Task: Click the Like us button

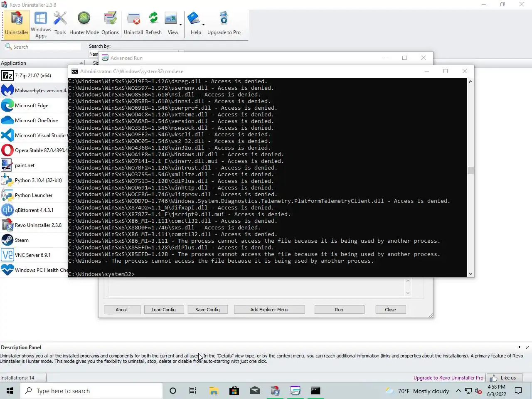Action: [x=503, y=378]
